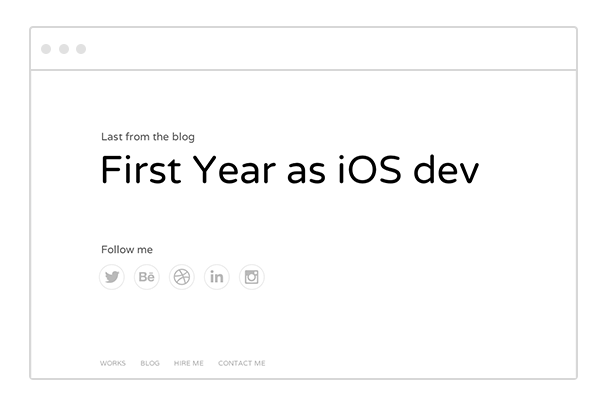Open the 'First Year as iOS dev' headline
The width and height of the screenshot is (606, 406).
tap(289, 171)
